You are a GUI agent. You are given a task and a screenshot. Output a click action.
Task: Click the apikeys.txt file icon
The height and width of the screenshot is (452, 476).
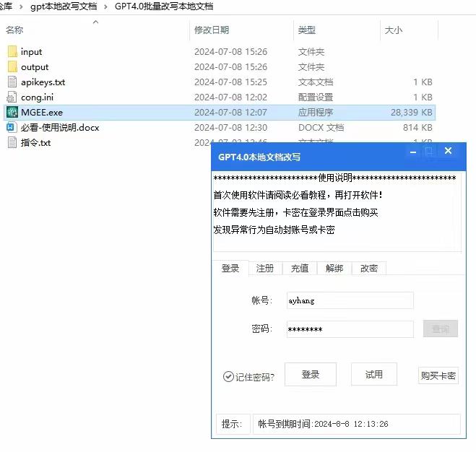[12, 82]
